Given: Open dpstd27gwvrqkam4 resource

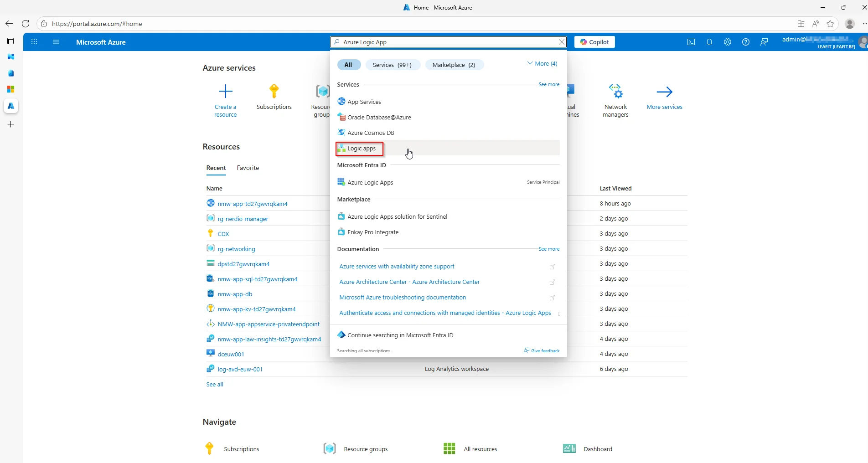Looking at the screenshot, I should coord(243,264).
